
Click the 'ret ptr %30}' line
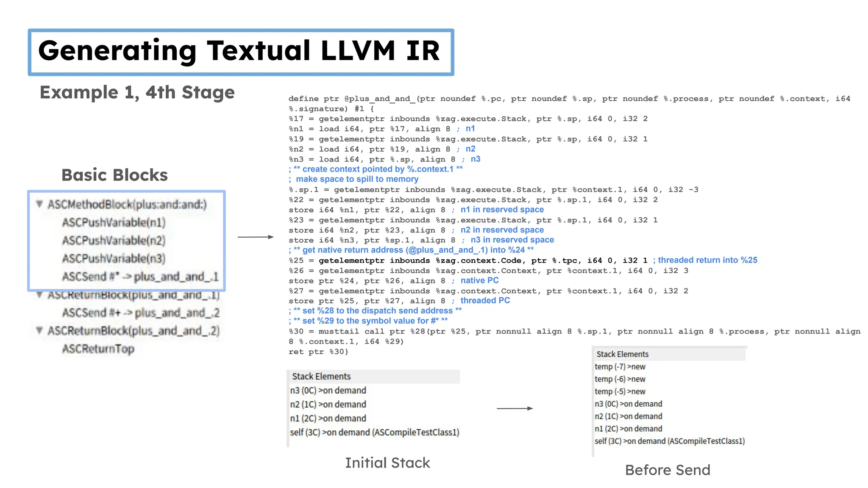tap(318, 352)
